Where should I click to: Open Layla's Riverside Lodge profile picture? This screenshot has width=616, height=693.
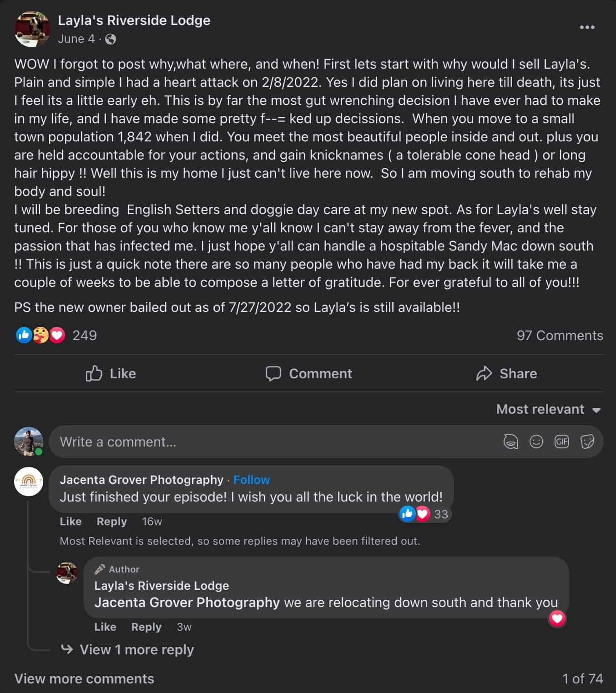(x=32, y=29)
